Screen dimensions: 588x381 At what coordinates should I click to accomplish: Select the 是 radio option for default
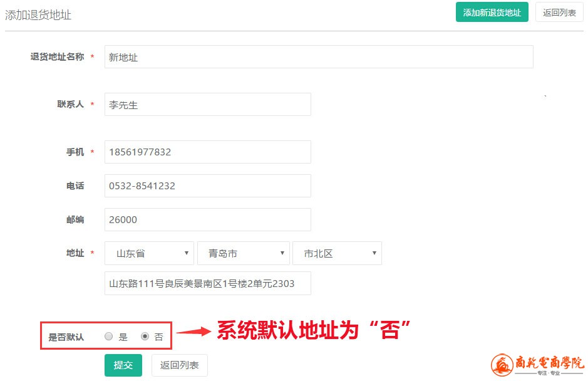pos(109,337)
